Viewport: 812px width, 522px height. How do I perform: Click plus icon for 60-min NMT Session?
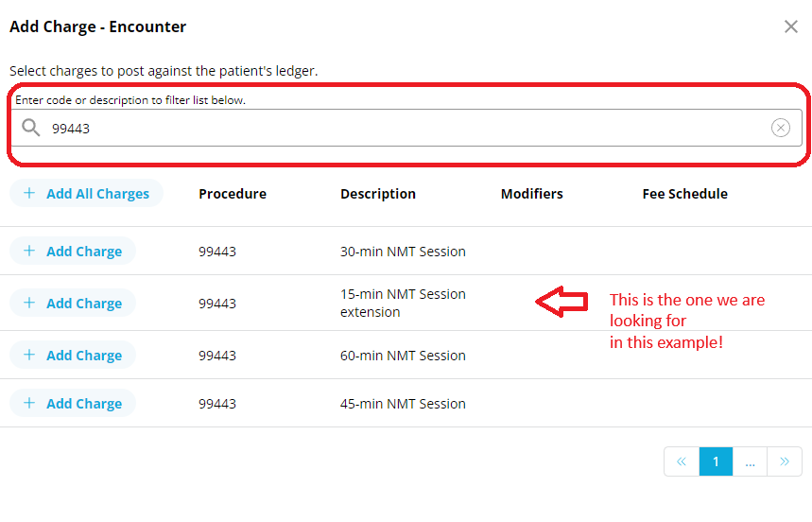click(x=29, y=355)
